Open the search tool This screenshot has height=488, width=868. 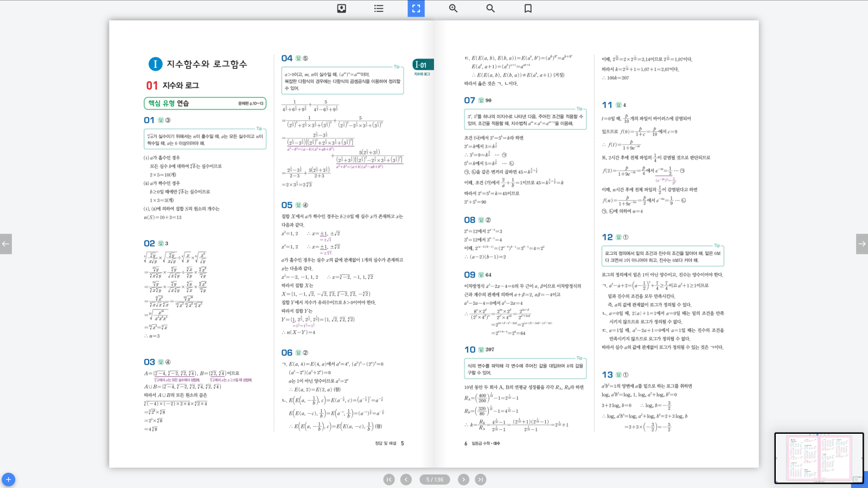[x=490, y=8]
